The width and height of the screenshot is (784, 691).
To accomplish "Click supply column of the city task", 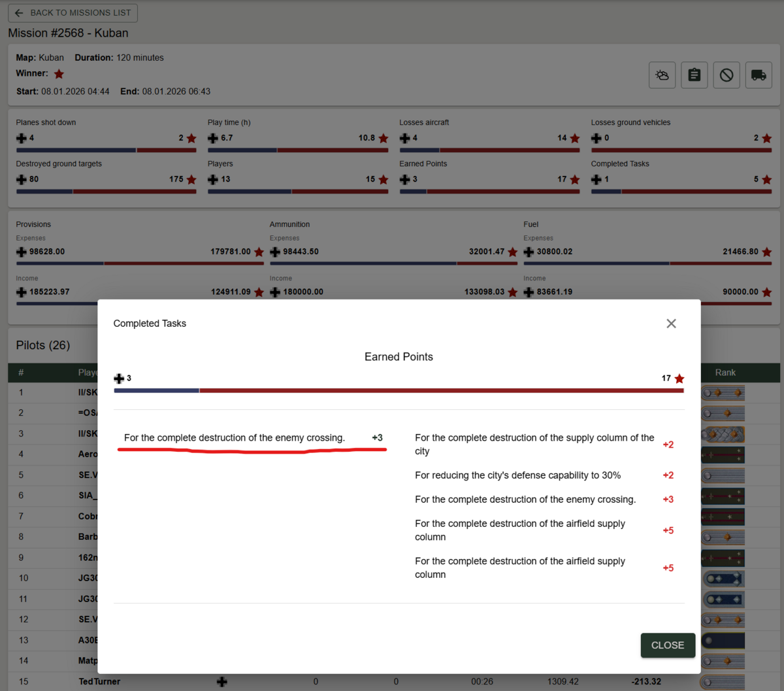I will point(534,445).
